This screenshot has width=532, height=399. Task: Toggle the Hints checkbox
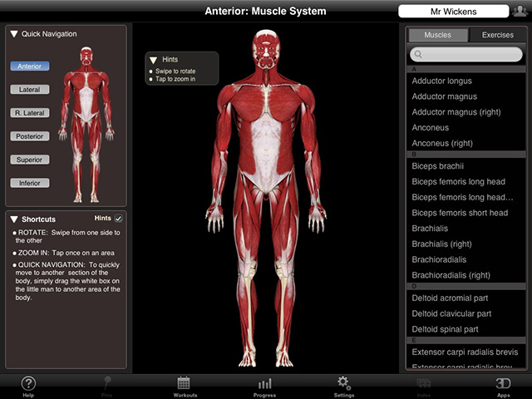118,219
